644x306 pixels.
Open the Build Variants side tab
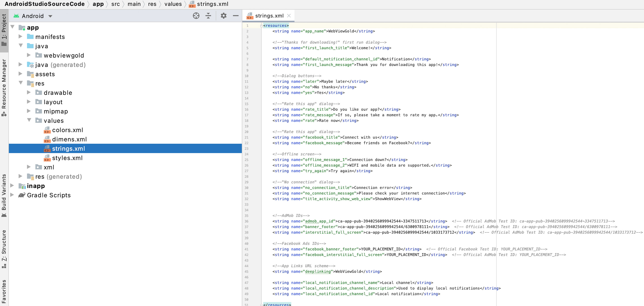pyautogui.click(x=4, y=196)
